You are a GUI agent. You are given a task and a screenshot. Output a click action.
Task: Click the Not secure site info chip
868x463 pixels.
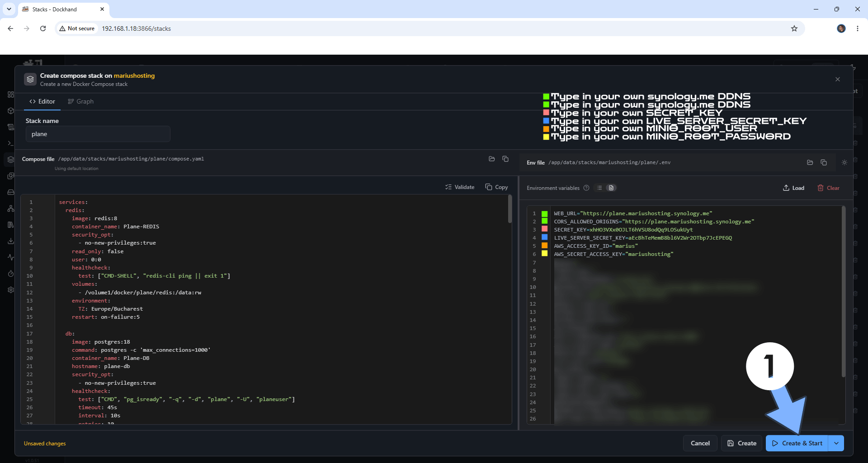(x=77, y=28)
